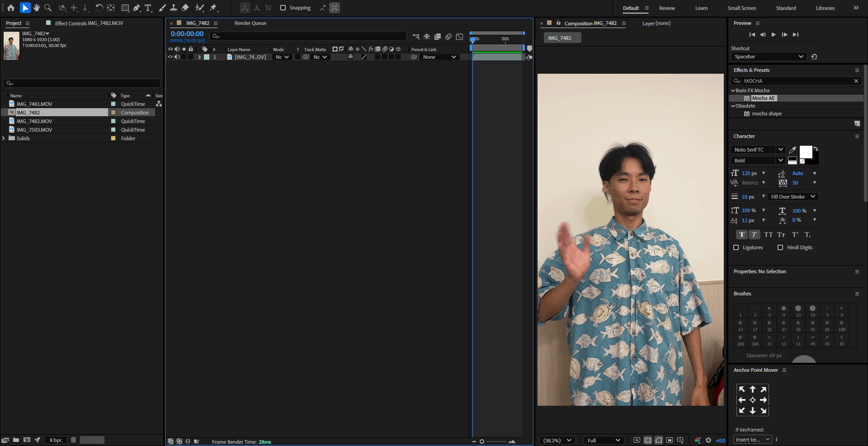
Task: Select the Hand tool in toolbar
Action: click(37, 8)
